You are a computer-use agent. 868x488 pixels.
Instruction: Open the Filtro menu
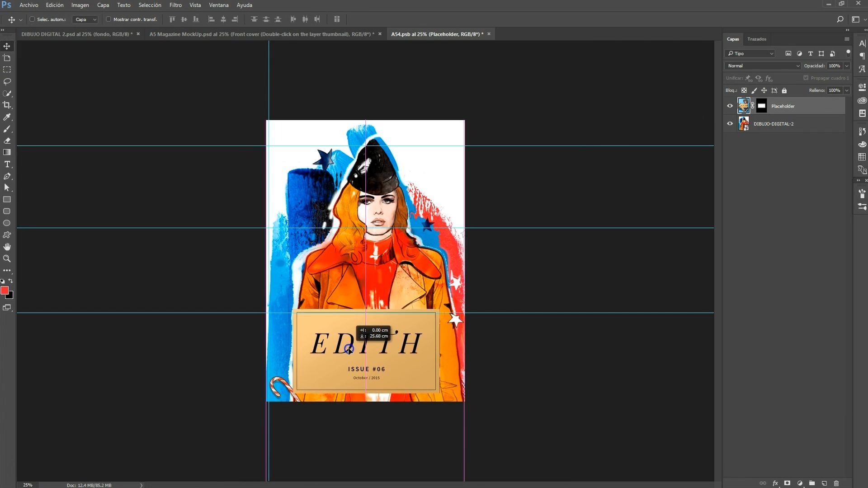(x=175, y=5)
